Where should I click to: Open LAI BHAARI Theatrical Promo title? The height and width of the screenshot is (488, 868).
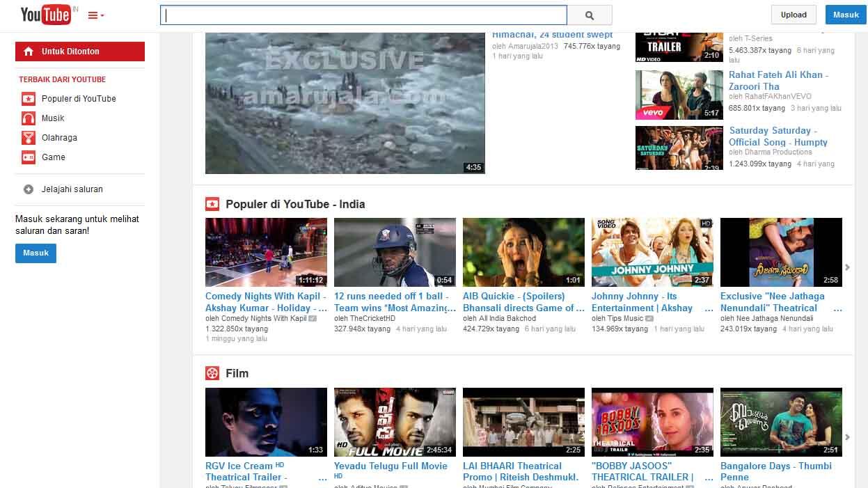[521, 471]
